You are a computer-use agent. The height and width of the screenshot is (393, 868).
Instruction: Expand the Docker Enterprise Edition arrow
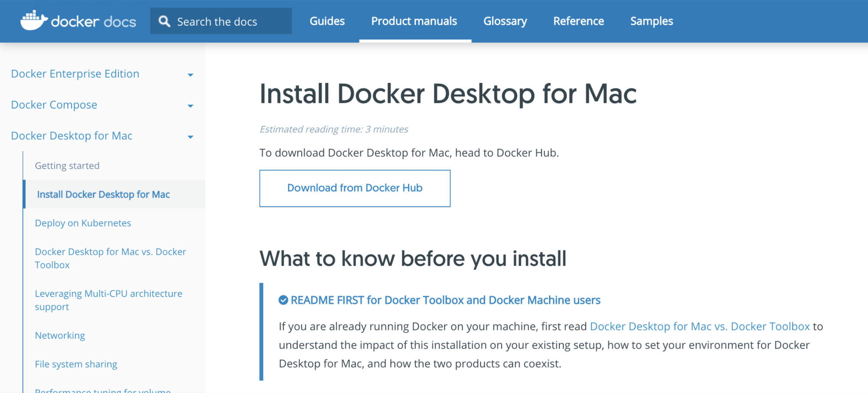(190, 75)
